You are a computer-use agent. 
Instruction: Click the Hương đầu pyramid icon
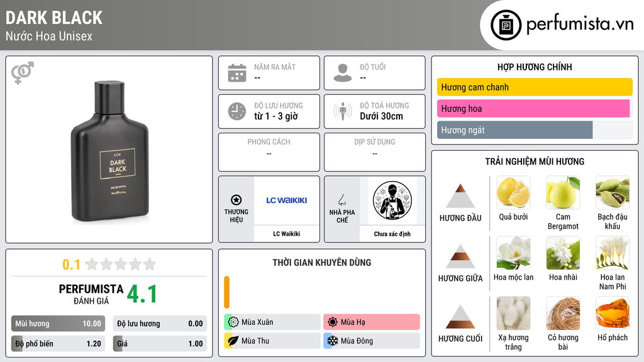tap(460, 196)
